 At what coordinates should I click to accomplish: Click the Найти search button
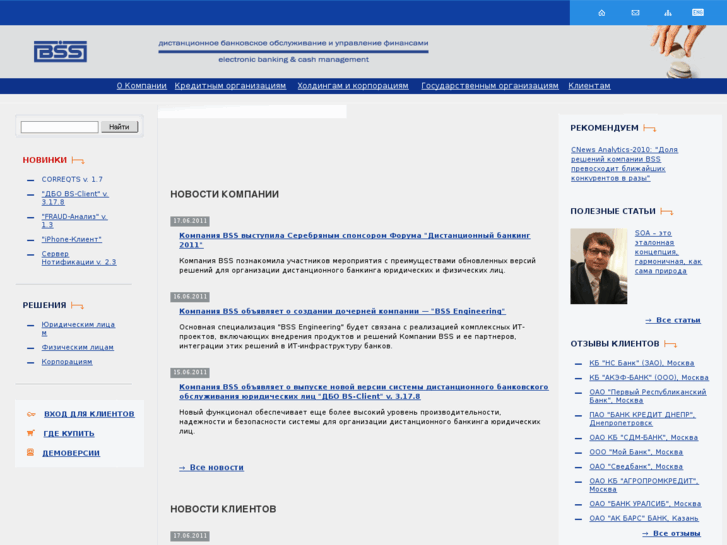point(120,127)
